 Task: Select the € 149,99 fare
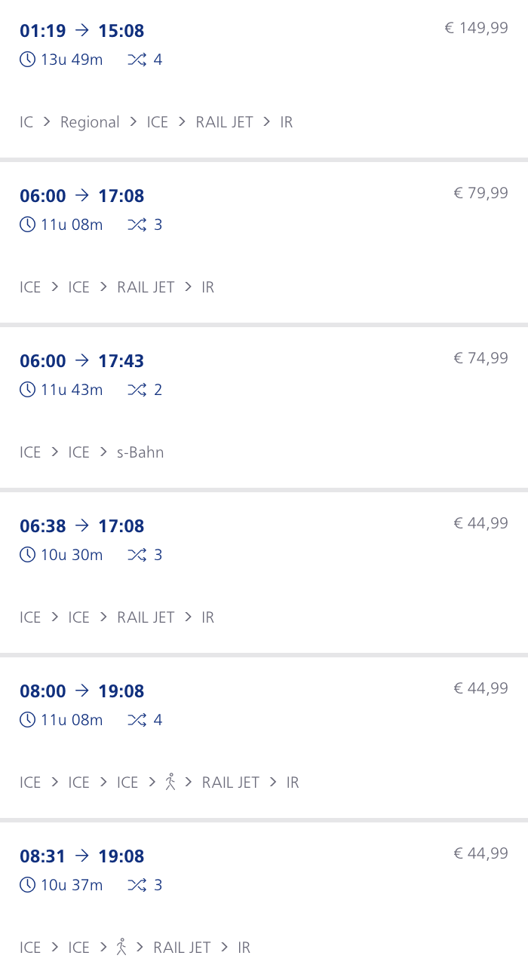(476, 29)
